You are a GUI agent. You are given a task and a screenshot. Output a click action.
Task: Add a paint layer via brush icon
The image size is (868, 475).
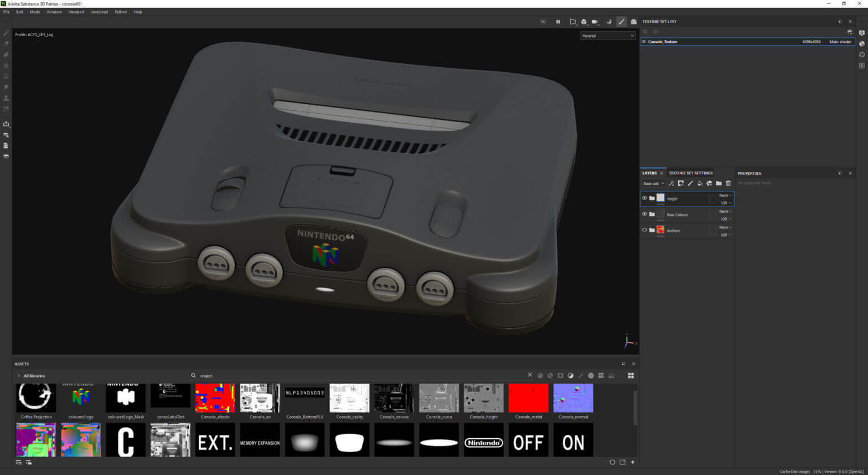click(691, 183)
